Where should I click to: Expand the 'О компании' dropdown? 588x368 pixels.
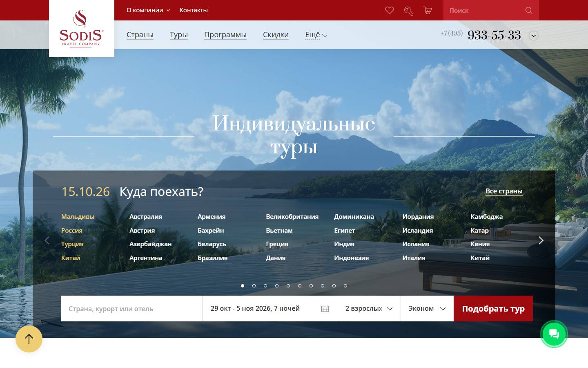click(x=148, y=10)
